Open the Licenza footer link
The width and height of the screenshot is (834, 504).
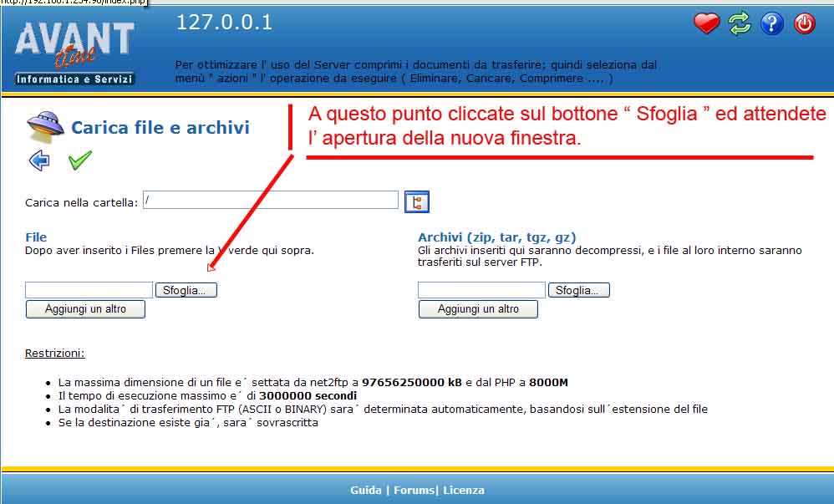click(464, 491)
